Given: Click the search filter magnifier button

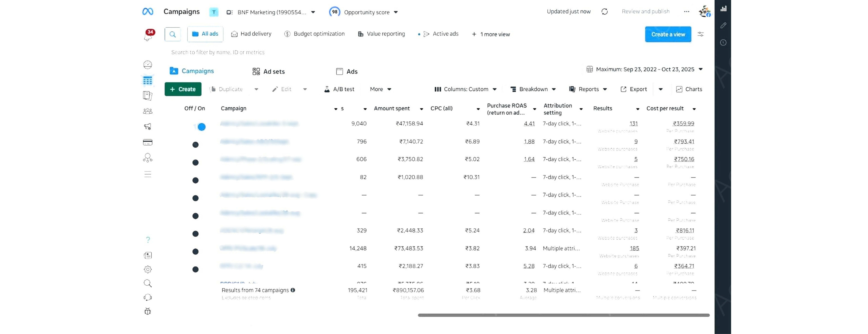Looking at the screenshot, I should click(x=172, y=34).
